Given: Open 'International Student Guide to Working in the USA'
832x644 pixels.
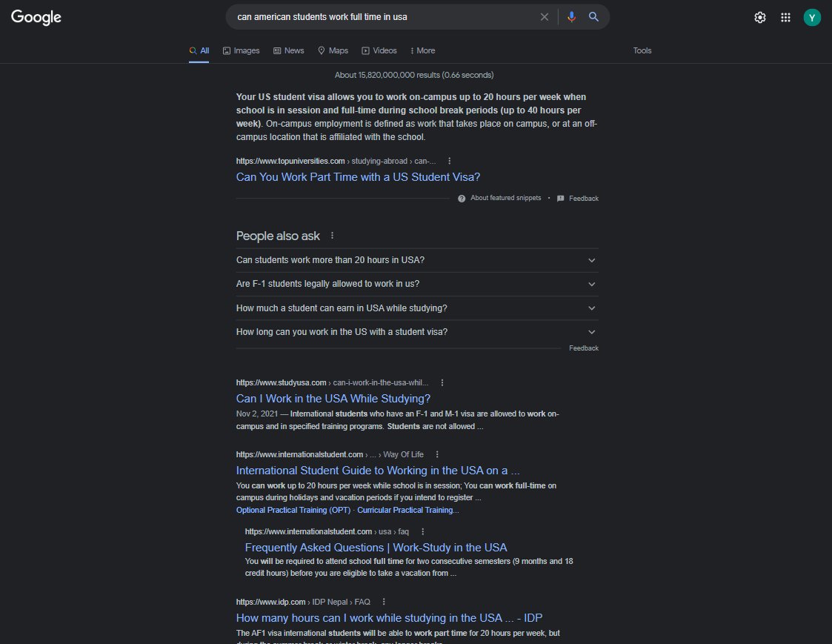Looking at the screenshot, I should 378,471.
